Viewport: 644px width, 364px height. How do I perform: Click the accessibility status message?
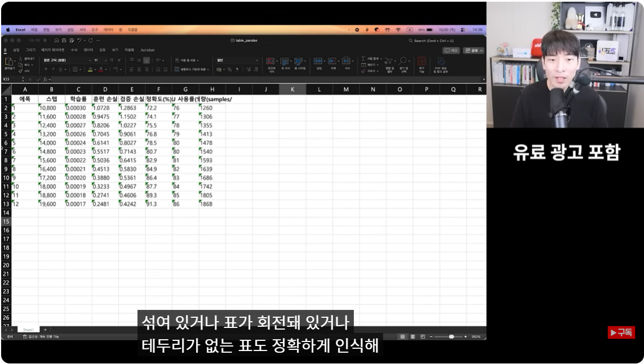(41, 336)
